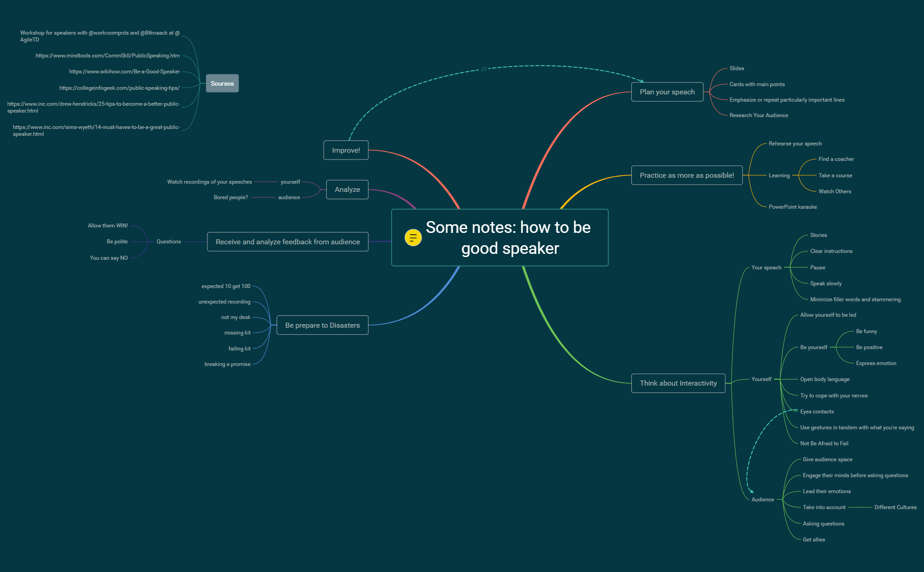Select the 'Improve!' node
The width and height of the screenshot is (924, 572).
(346, 150)
